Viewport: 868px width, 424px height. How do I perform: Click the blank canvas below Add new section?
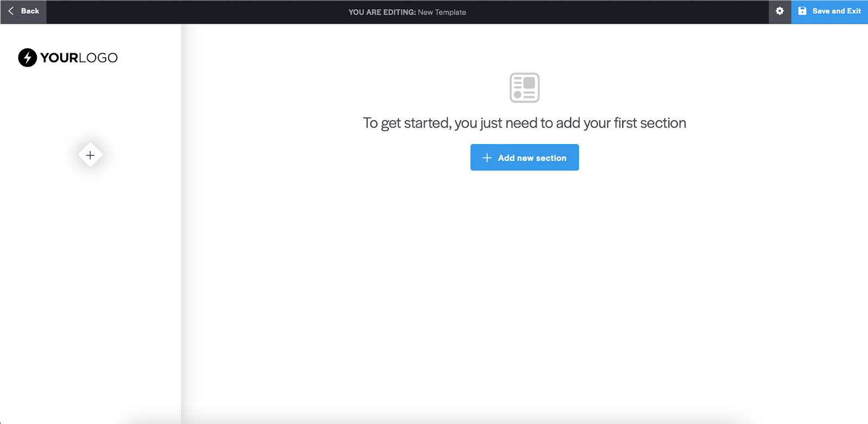[x=524, y=282]
